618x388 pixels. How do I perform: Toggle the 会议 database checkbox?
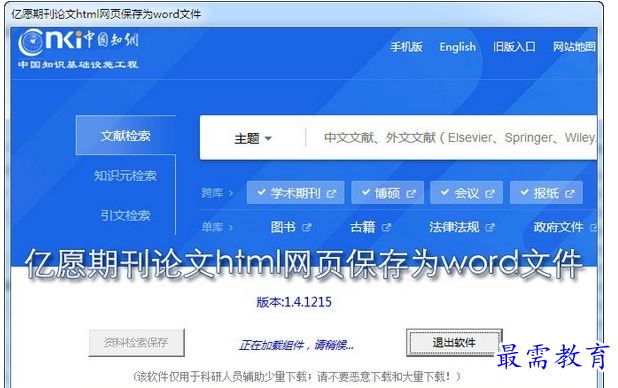(x=445, y=192)
